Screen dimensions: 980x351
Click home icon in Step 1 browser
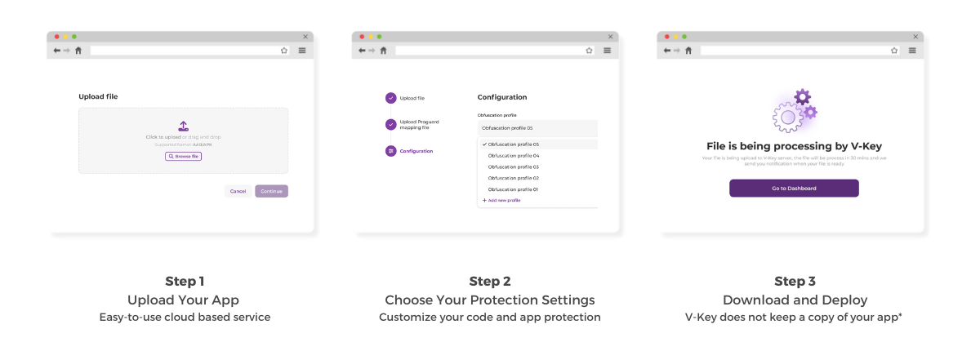tap(78, 51)
